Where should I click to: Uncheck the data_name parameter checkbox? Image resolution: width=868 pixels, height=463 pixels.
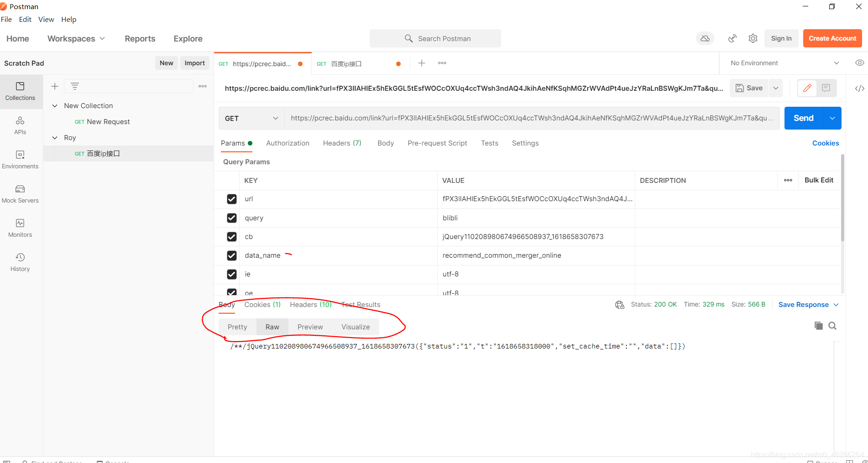(x=232, y=255)
